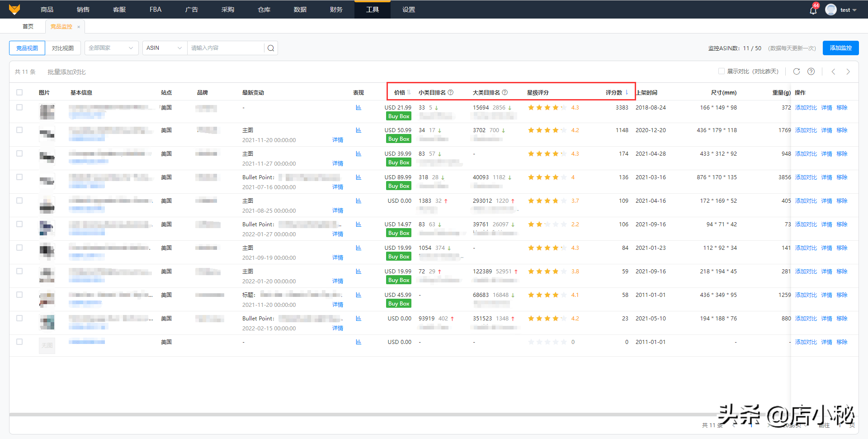Open the 广告 menu in top navigation

coord(191,9)
